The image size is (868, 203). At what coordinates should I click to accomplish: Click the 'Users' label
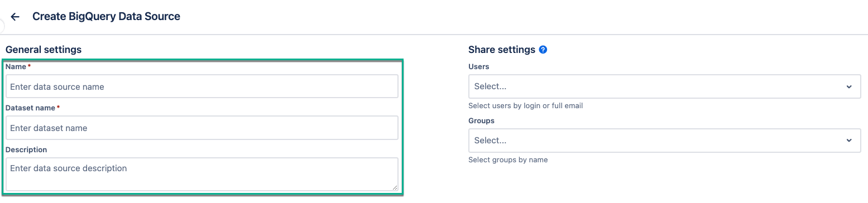(x=479, y=66)
